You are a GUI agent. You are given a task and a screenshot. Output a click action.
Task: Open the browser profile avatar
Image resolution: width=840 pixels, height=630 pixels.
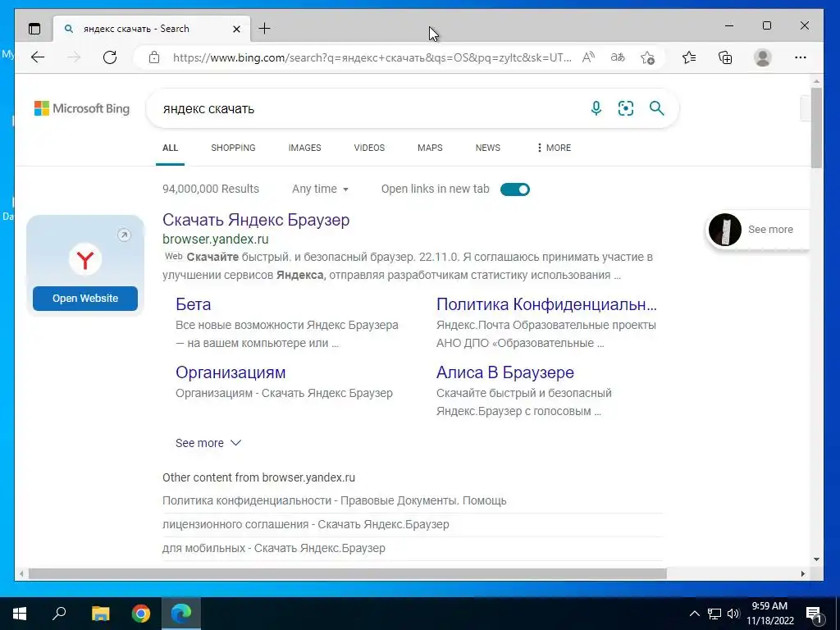[762, 57]
